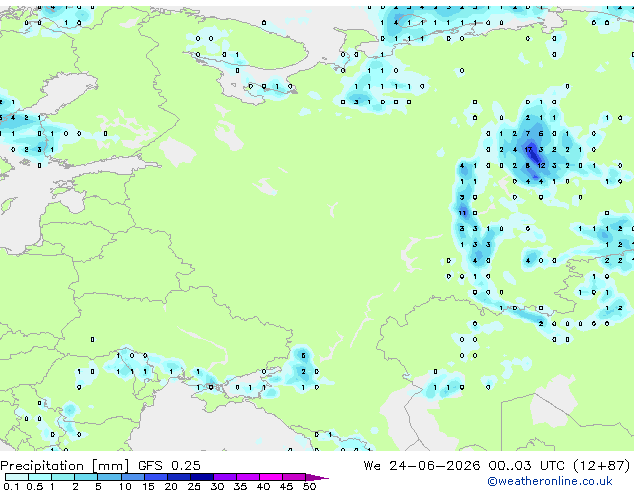Click the "(12+87)" forecast run text

(x=602, y=465)
